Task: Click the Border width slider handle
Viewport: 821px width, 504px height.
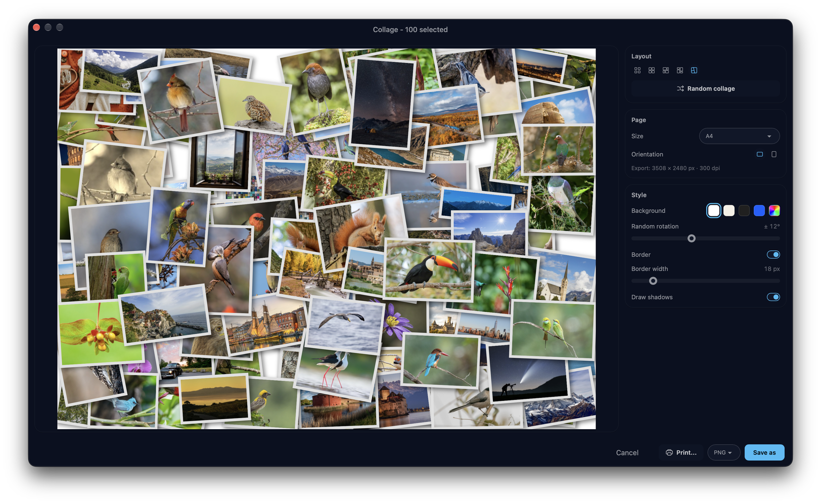Action: click(x=653, y=281)
